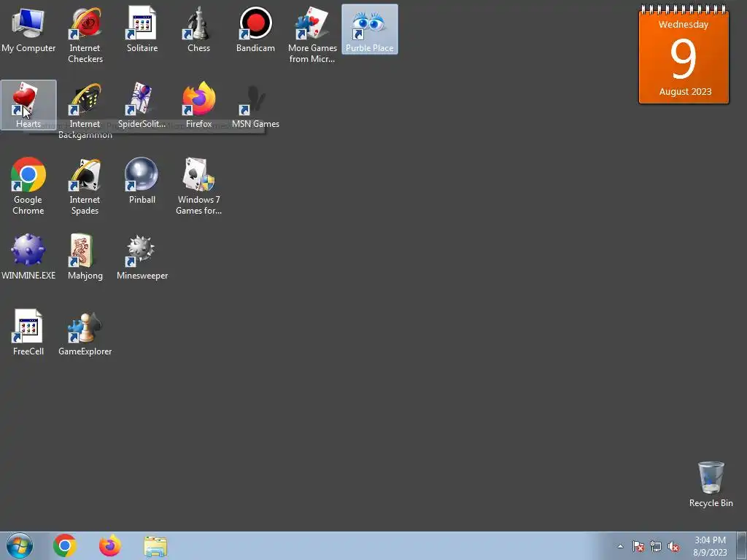Select the Windows 7 Games installer icon

coord(198,187)
